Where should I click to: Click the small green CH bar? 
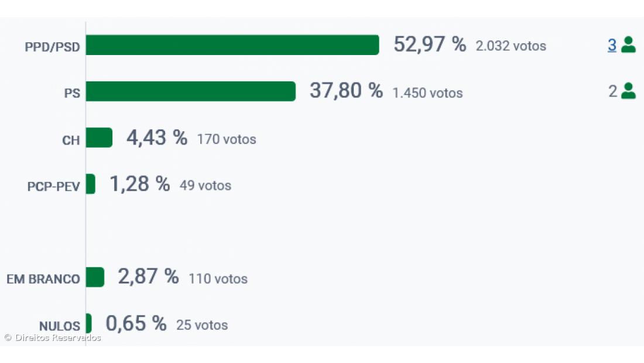(x=99, y=138)
